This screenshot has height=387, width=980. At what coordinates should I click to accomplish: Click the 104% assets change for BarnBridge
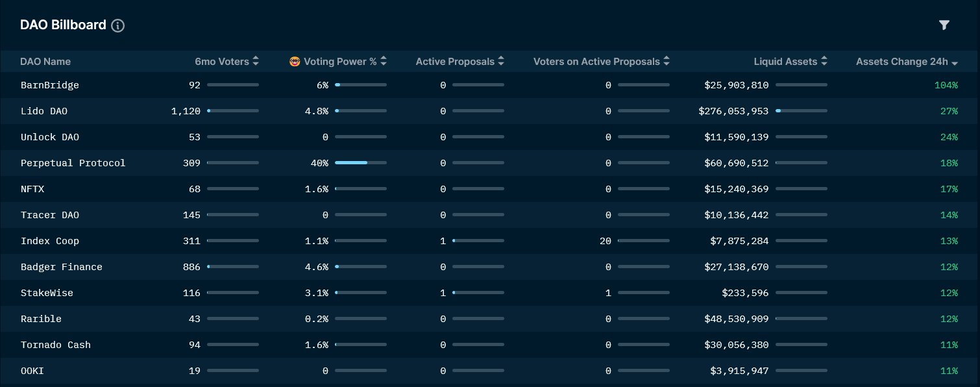click(946, 85)
